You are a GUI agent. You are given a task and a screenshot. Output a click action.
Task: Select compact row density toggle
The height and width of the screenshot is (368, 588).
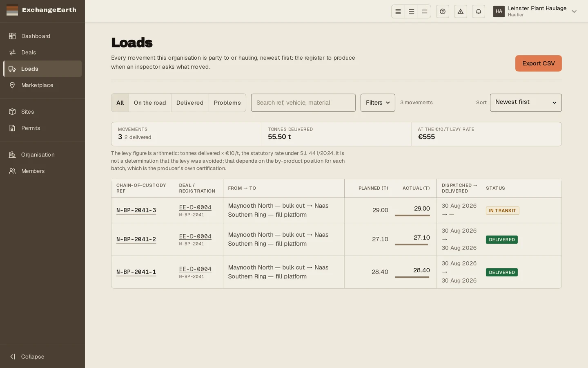tap(398, 11)
